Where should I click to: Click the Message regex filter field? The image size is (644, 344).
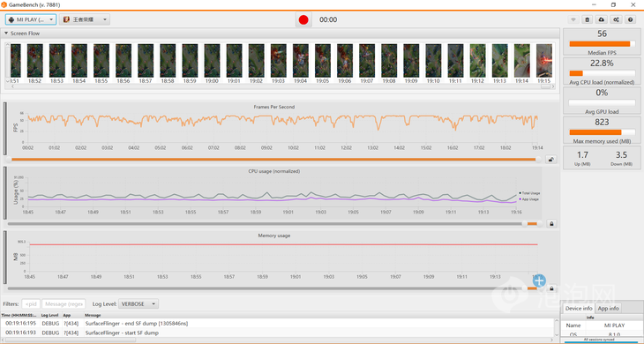64,303
